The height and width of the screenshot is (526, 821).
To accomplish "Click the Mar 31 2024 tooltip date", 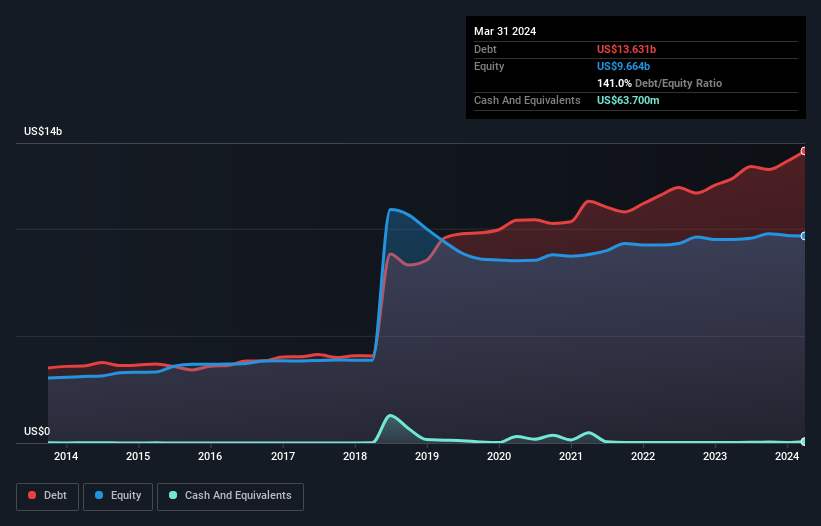I will point(505,31).
